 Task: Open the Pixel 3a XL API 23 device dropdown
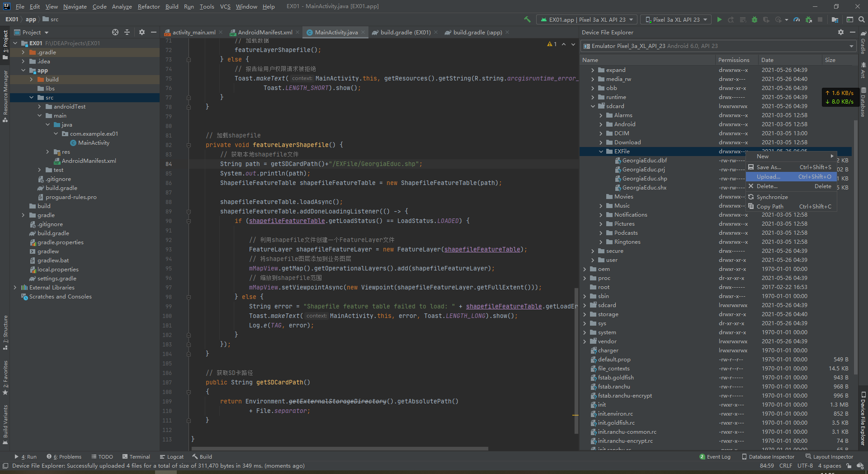pyautogui.click(x=676, y=19)
